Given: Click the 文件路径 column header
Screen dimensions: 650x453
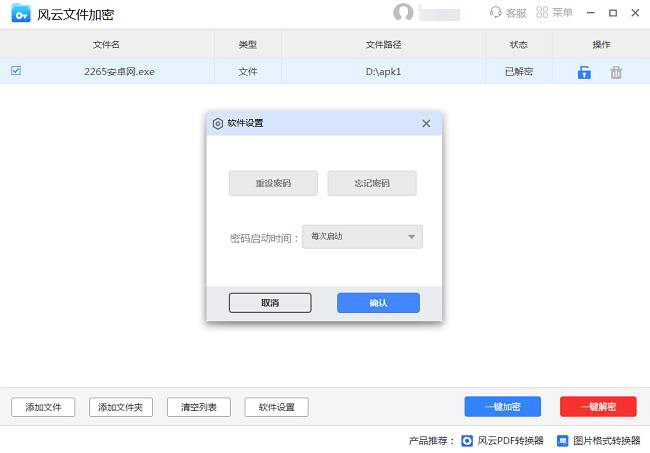Looking at the screenshot, I should [383, 44].
